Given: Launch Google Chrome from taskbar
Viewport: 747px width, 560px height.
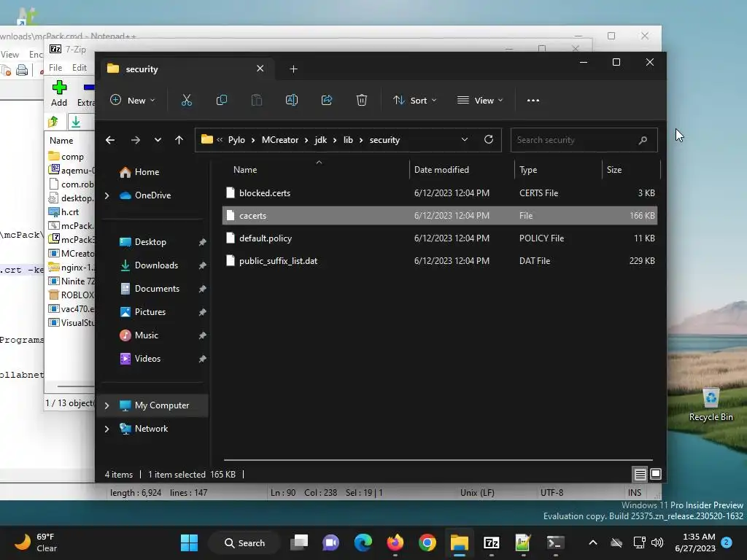Looking at the screenshot, I should pyautogui.click(x=427, y=542).
